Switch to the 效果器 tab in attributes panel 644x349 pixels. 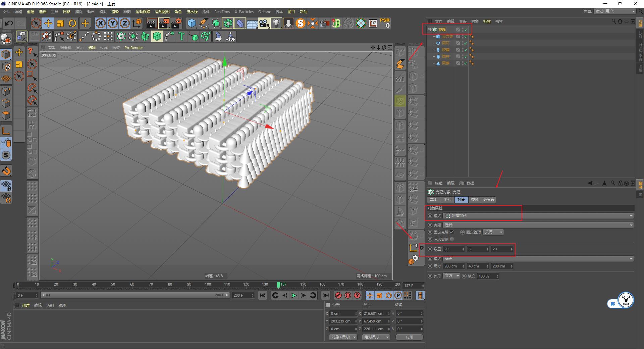tap(489, 200)
